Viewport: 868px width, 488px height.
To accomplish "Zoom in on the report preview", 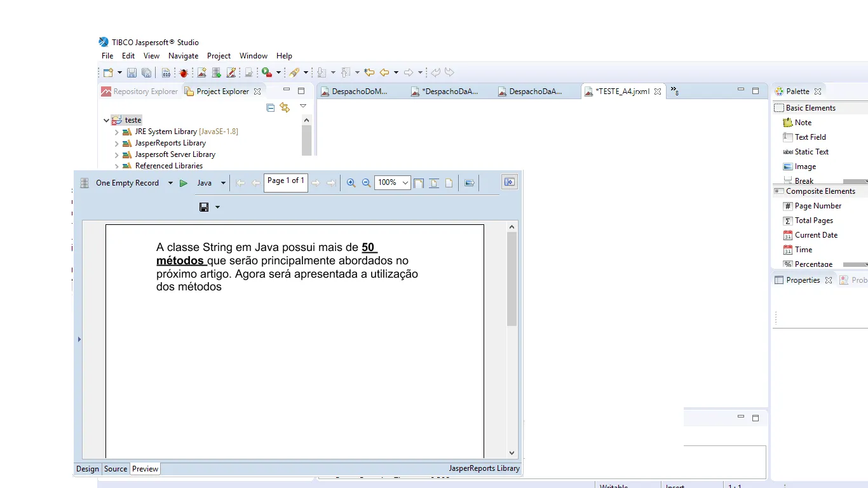I will (x=351, y=183).
